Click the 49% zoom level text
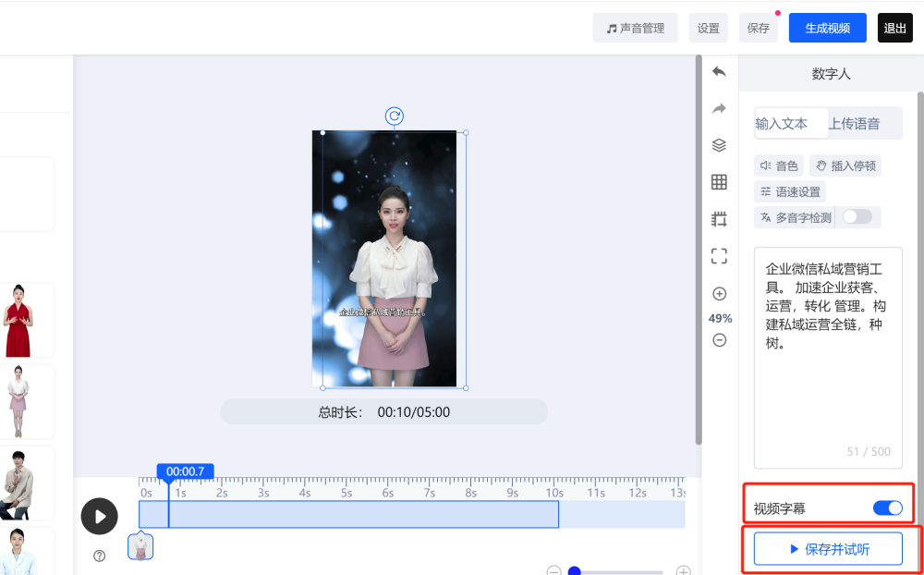Image resolution: width=924 pixels, height=575 pixels. pos(720,318)
